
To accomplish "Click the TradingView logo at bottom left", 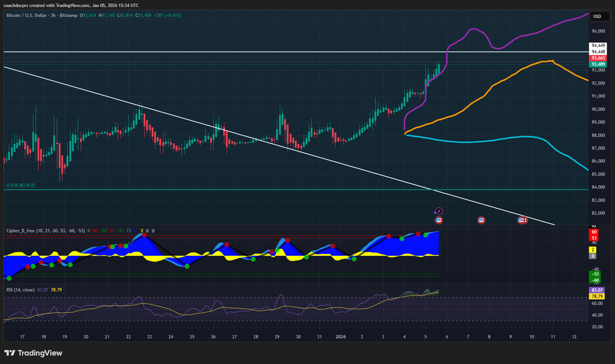I will [33, 353].
